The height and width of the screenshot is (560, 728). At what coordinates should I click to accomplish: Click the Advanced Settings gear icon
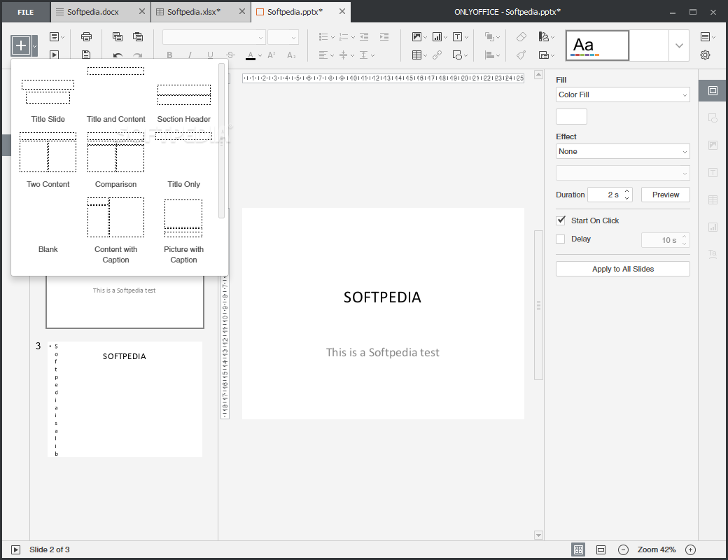point(705,55)
